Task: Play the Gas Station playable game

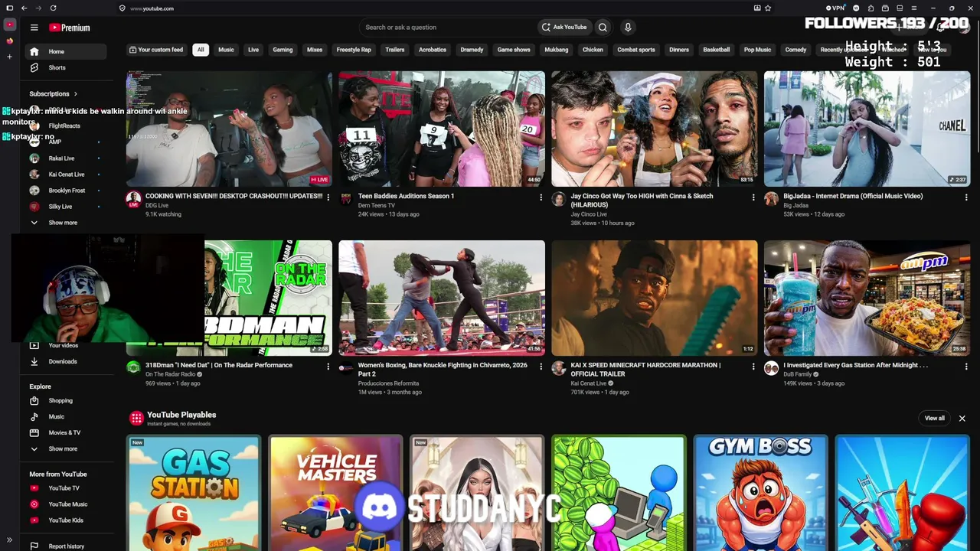Action: [194, 494]
